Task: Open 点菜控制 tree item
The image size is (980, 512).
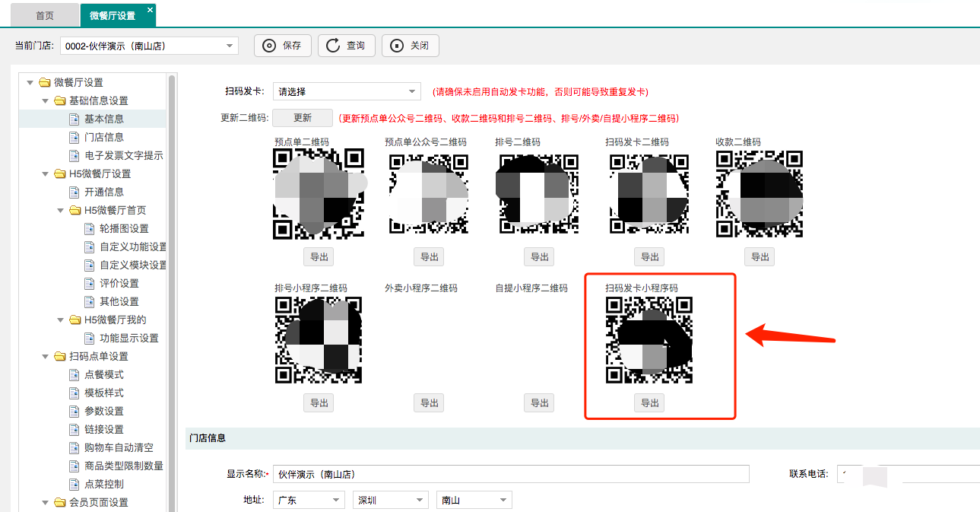Action: (x=104, y=484)
